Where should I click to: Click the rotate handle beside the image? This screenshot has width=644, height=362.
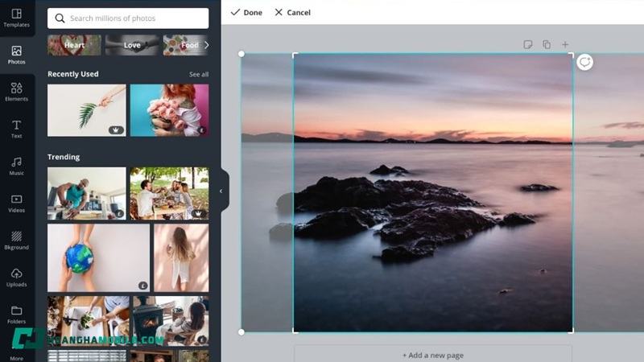585,62
